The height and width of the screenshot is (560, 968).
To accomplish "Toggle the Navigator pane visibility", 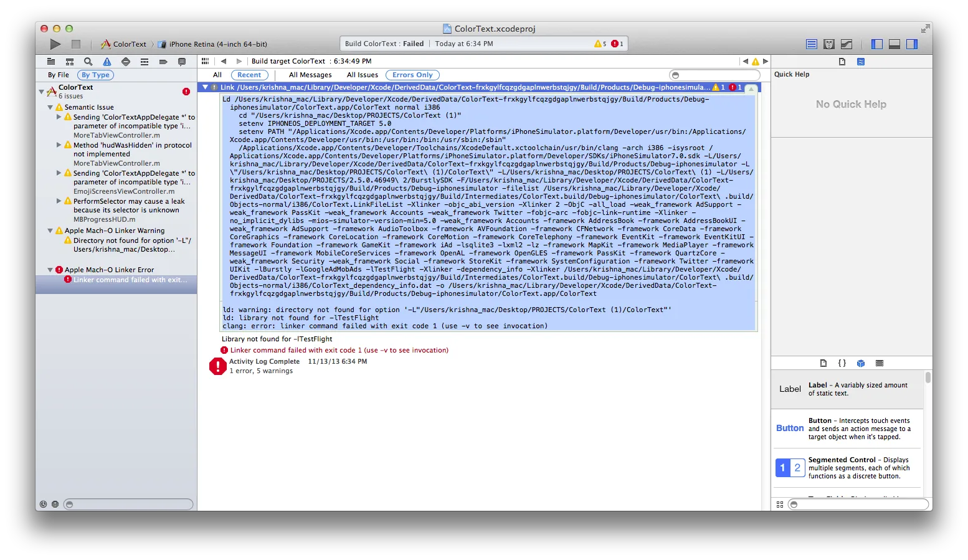I will [877, 44].
